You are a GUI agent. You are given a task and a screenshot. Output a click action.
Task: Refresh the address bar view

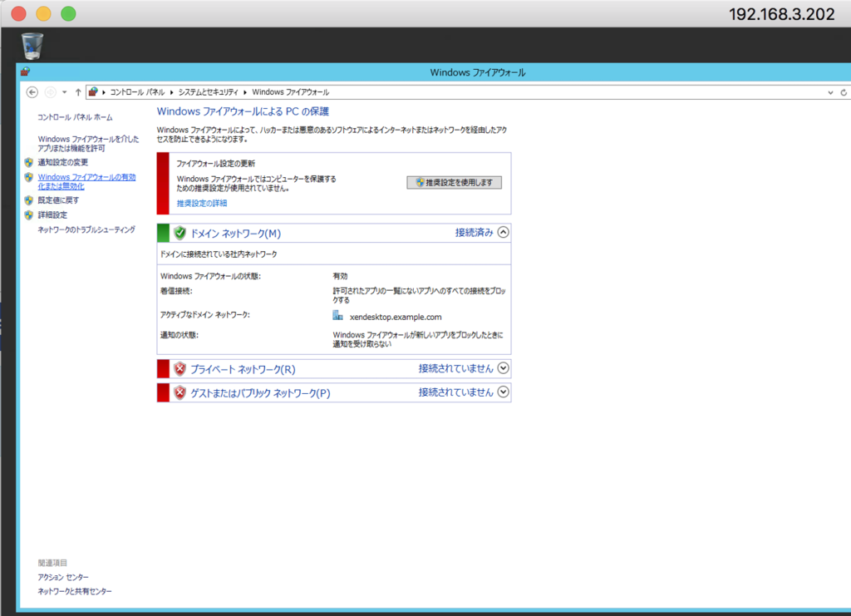pos(844,93)
